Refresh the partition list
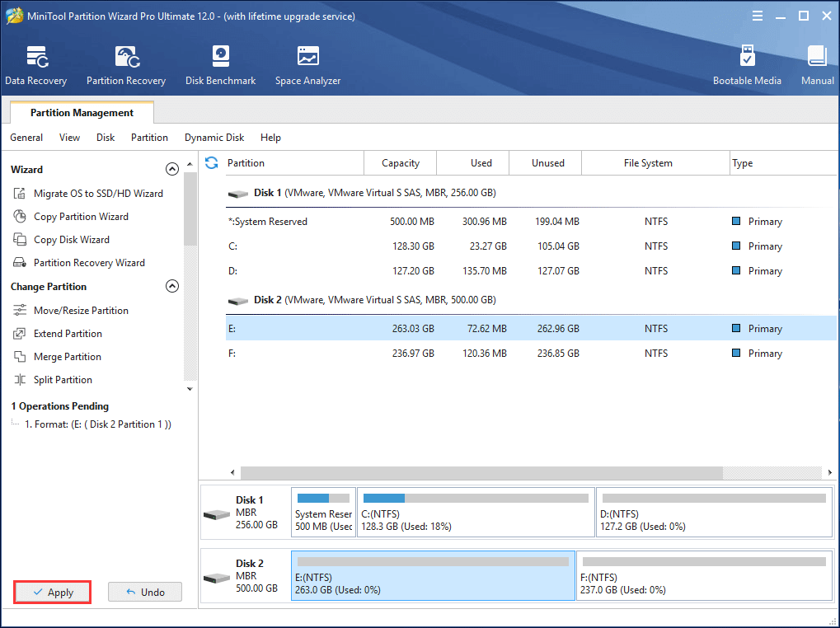This screenshot has width=840, height=628. (x=212, y=163)
